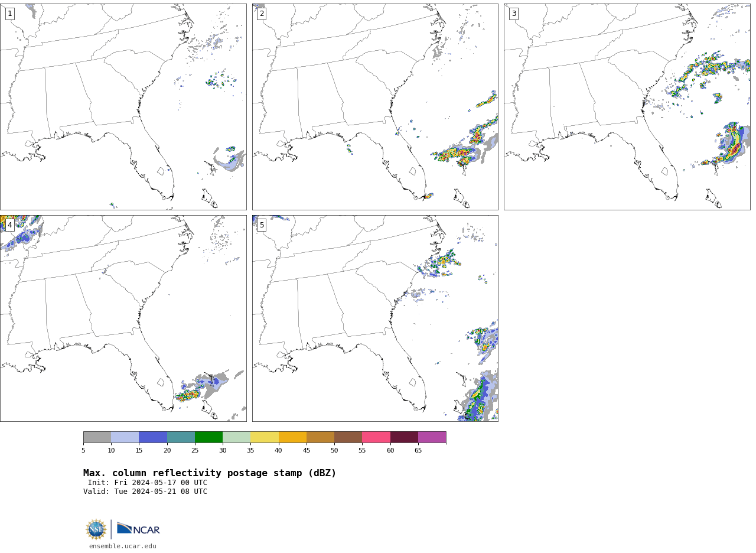
Task: Click the colorbar tick label 50
Action: 334,451
